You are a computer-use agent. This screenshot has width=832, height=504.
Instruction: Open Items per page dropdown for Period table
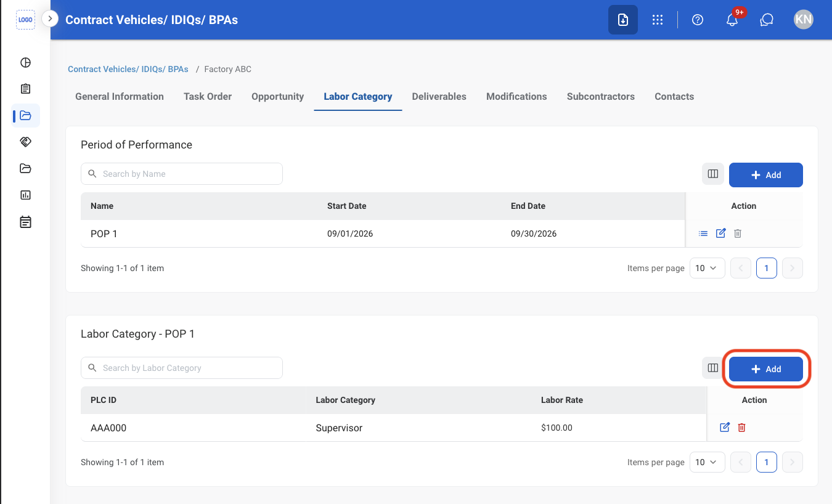[x=707, y=268]
